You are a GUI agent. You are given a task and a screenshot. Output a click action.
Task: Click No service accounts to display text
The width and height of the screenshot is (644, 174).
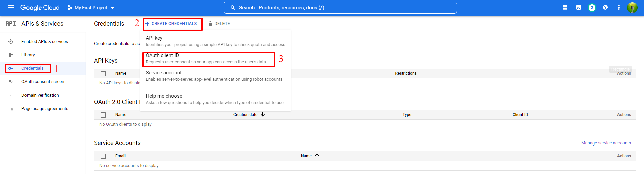(129, 166)
